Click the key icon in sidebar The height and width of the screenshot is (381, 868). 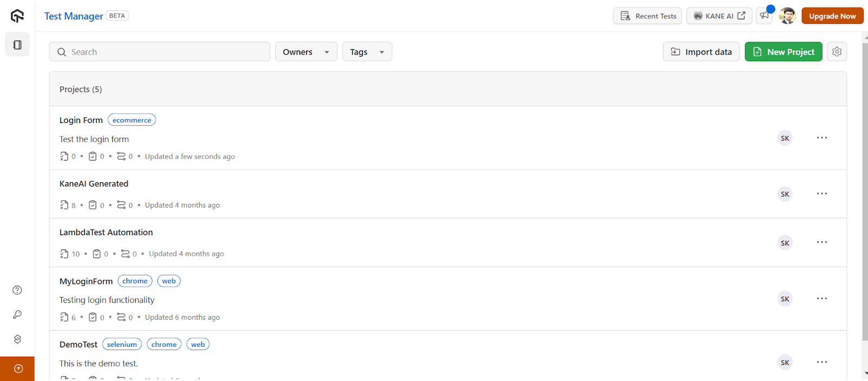click(17, 314)
